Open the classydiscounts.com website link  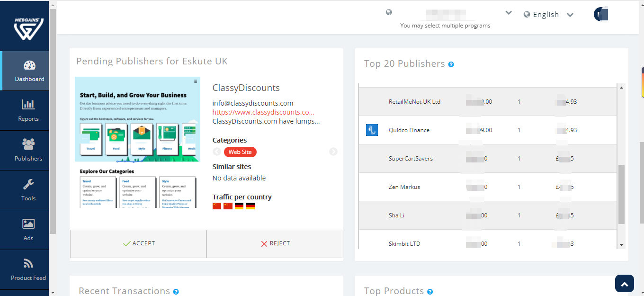pos(263,112)
